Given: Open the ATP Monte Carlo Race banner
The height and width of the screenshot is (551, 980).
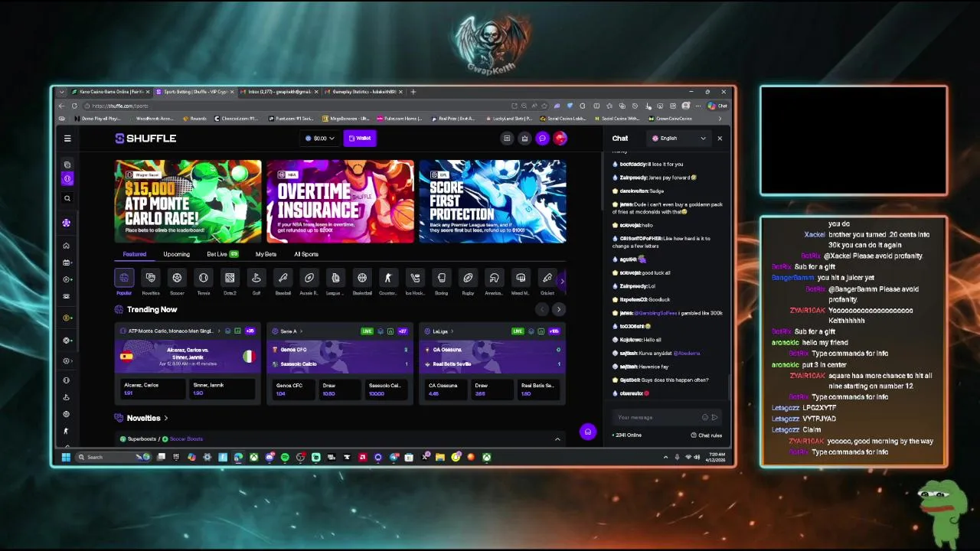Looking at the screenshot, I should (188, 201).
